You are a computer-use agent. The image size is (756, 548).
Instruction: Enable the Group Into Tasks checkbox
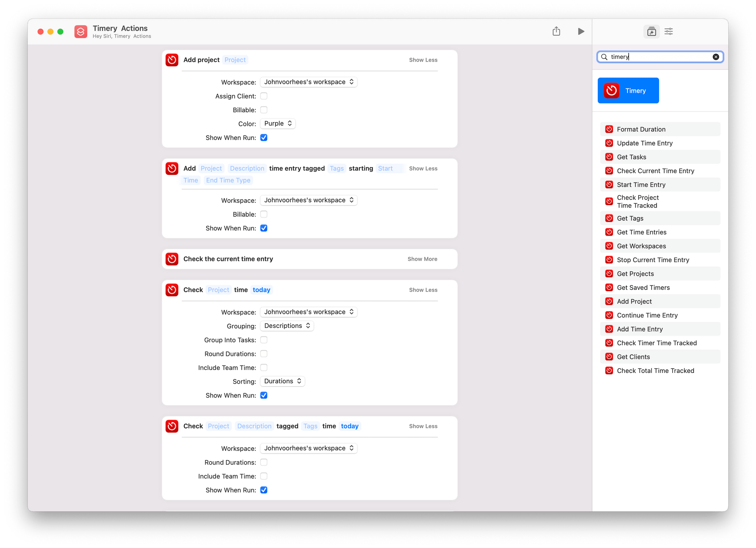coord(264,340)
